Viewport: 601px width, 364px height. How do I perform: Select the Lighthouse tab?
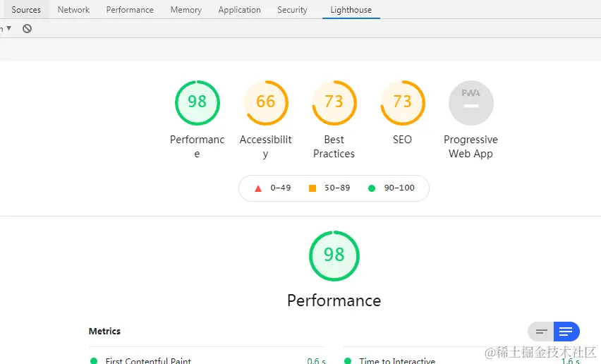pyautogui.click(x=351, y=10)
